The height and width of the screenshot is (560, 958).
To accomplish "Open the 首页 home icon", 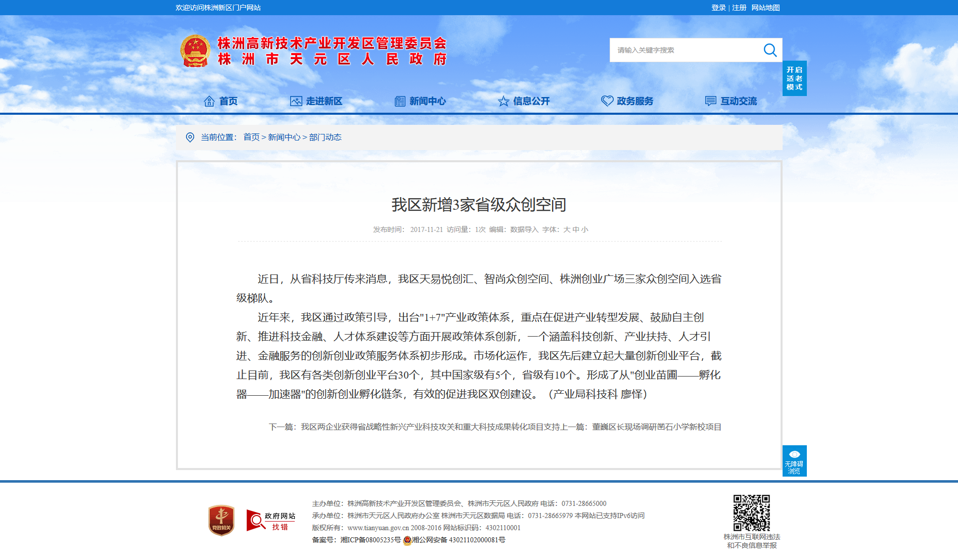I will coord(209,101).
